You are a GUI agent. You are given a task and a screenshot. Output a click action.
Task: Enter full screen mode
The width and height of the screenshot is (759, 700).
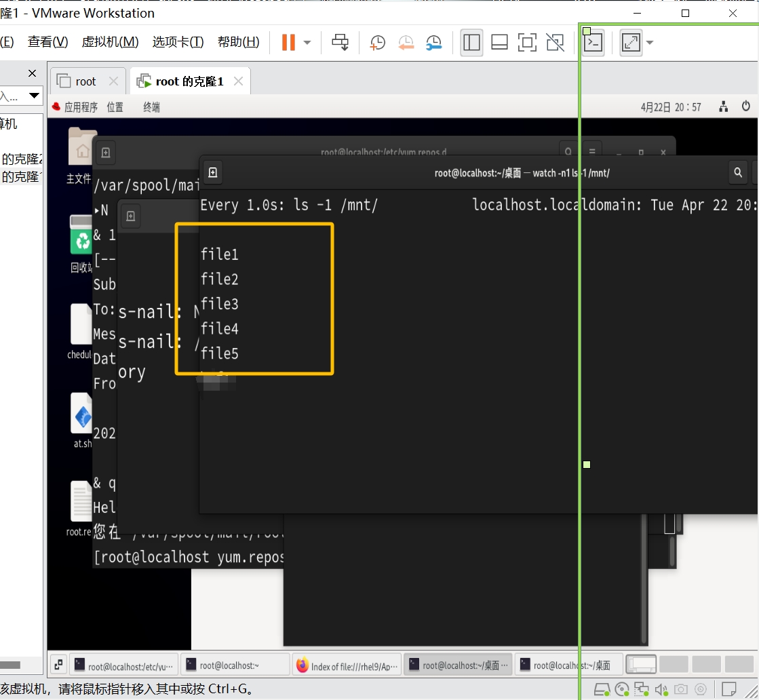pyautogui.click(x=527, y=43)
